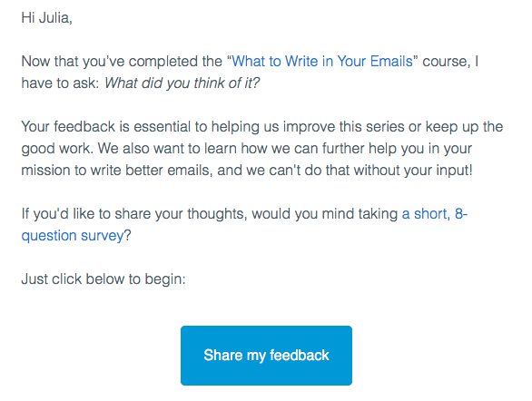Screen dimensions: 532x401
Task: Click the text "Now that you've completed the"
Action: point(122,62)
